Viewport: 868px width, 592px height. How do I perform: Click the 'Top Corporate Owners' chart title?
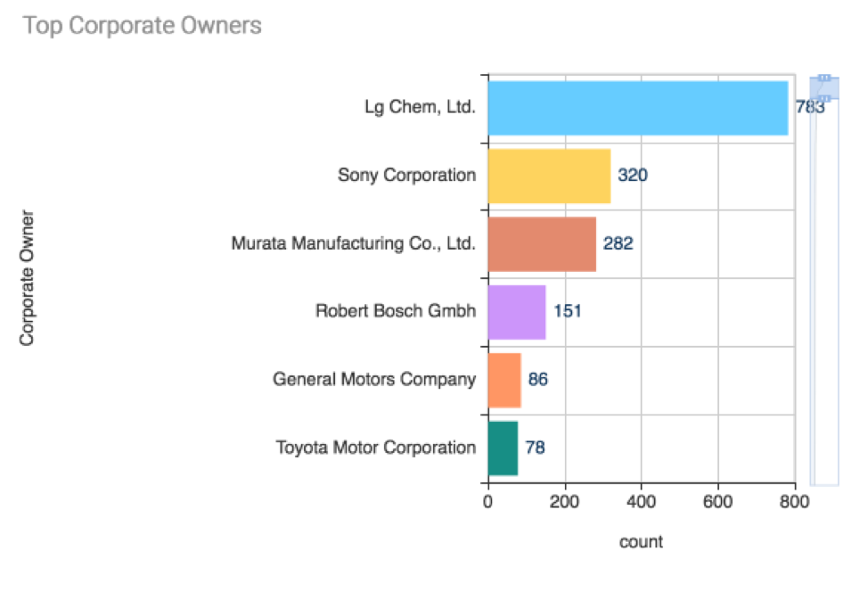click(143, 26)
